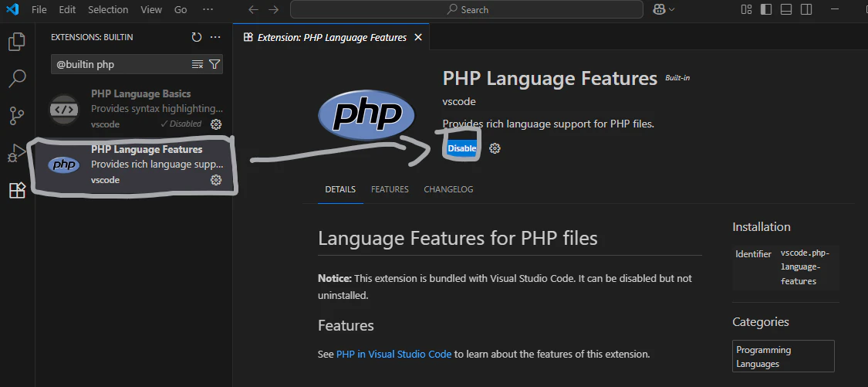Open Views and More Actions ellipsis menu
The height and width of the screenshot is (387, 868).
click(215, 37)
